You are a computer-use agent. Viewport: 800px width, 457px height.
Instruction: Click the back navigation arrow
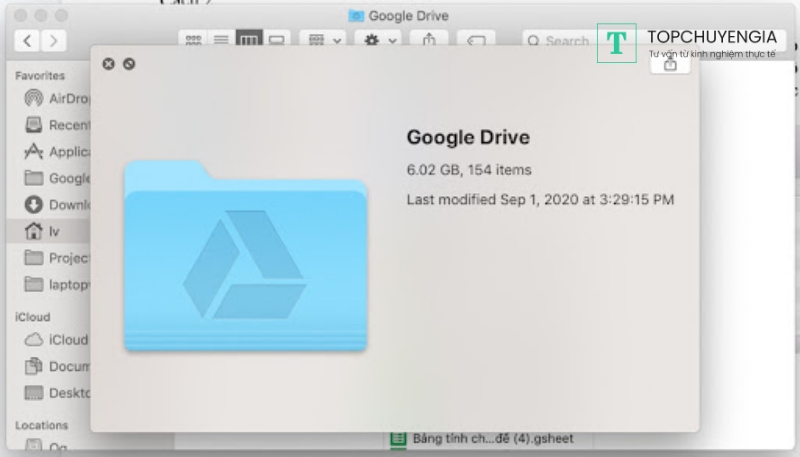28,41
